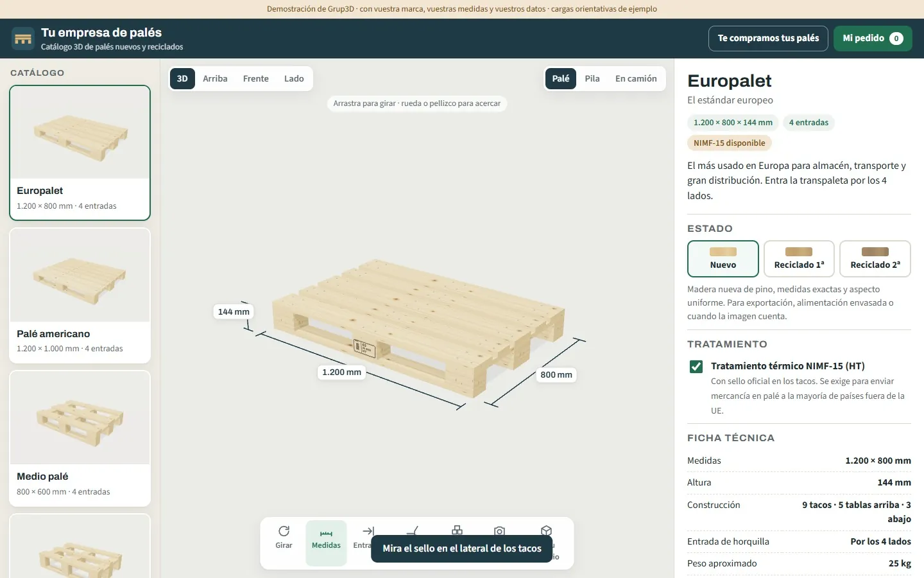The width and height of the screenshot is (924, 578).
Task: Toggle the NIMF-15 thermal treatment checkbox
Action: pyautogui.click(x=696, y=366)
